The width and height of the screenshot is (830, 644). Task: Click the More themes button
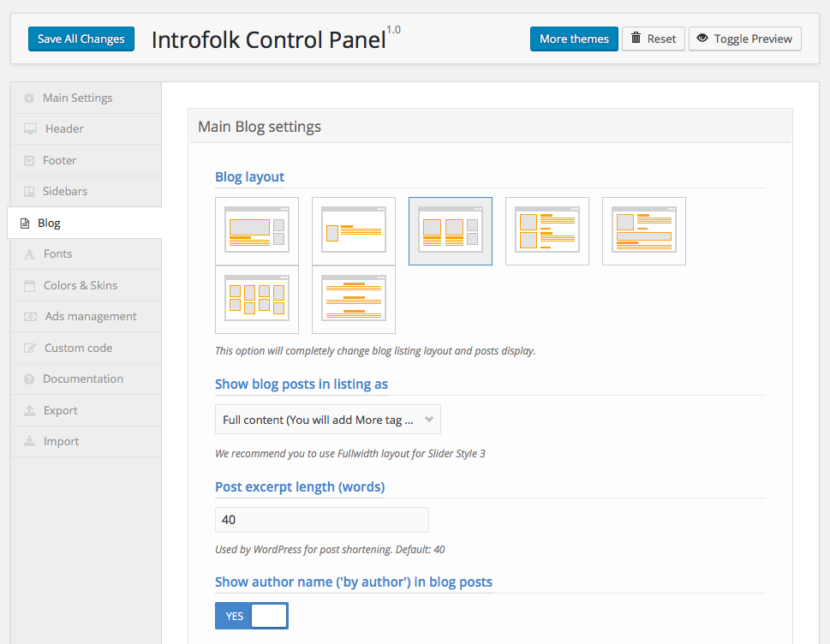(574, 39)
